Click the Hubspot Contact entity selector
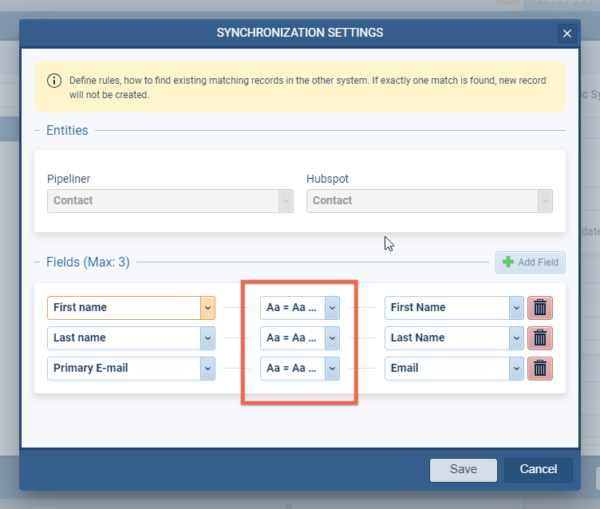Screen dimensions: 600x509 pyautogui.click(x=429, y=201)
